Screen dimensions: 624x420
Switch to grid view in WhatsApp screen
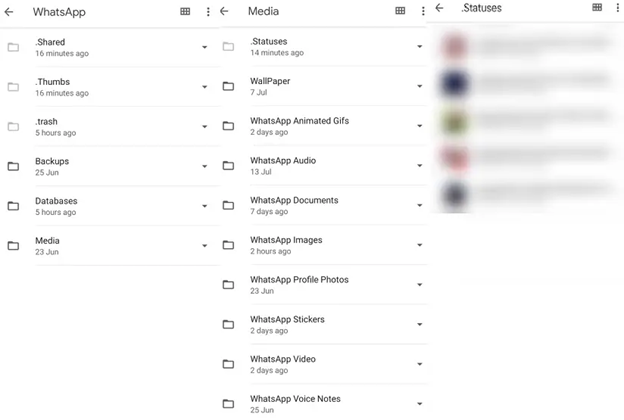click(x=185, y=12)
